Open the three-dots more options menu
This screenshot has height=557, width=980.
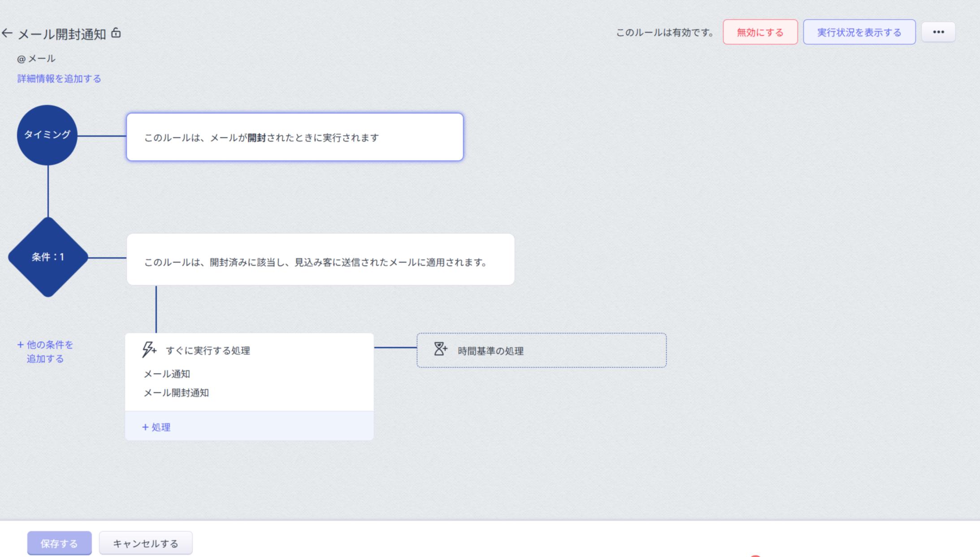coord(938,32)
